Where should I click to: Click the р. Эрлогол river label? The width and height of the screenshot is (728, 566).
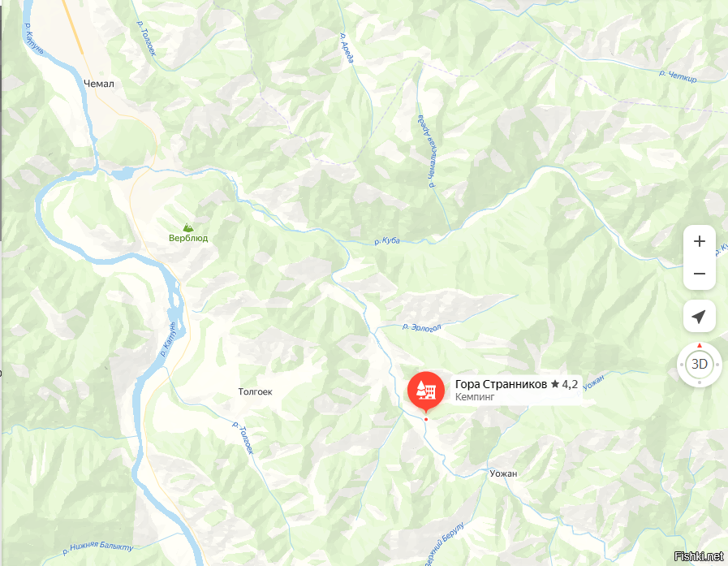coord(421,327)
